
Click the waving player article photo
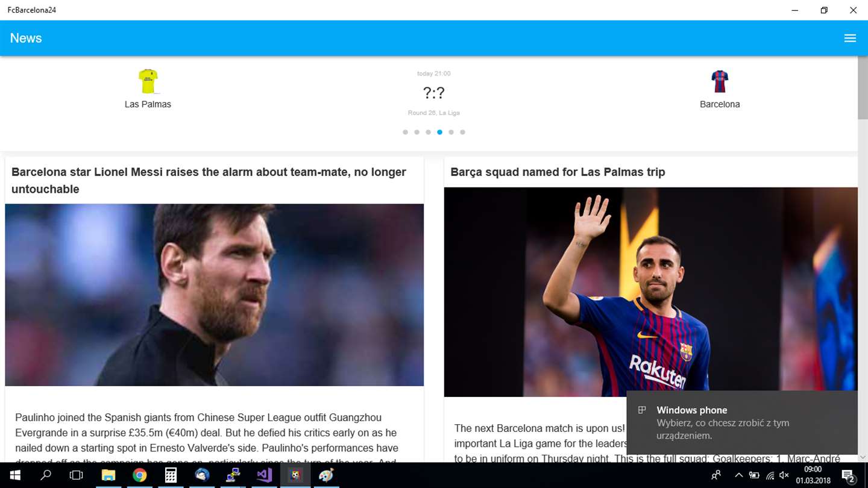pos(650,292)
